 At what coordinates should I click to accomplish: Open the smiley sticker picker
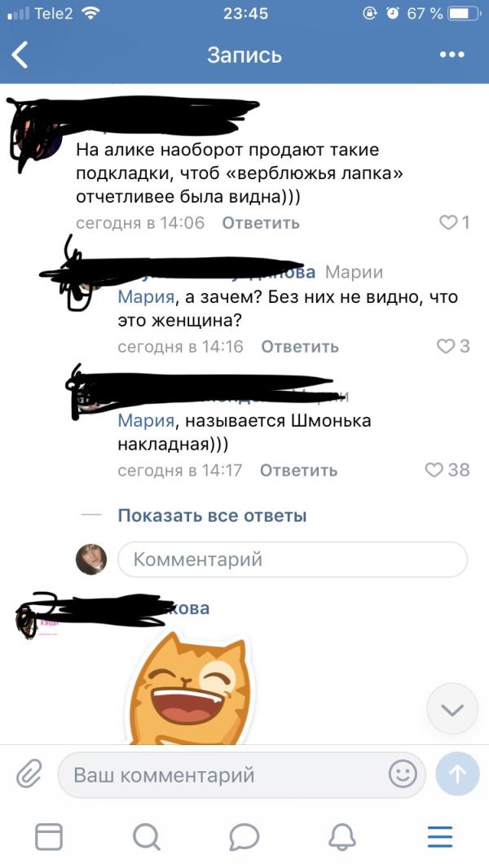[403, 774]
